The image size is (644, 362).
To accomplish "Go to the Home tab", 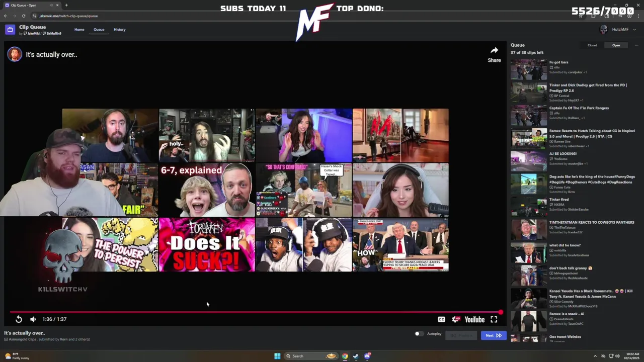I will click(79, 30).
